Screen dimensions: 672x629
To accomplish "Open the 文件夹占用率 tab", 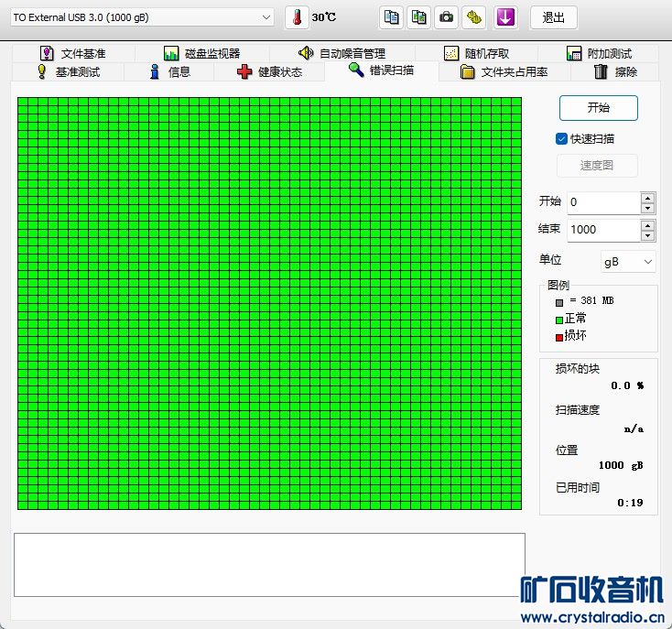I will [x=504, y=71].
